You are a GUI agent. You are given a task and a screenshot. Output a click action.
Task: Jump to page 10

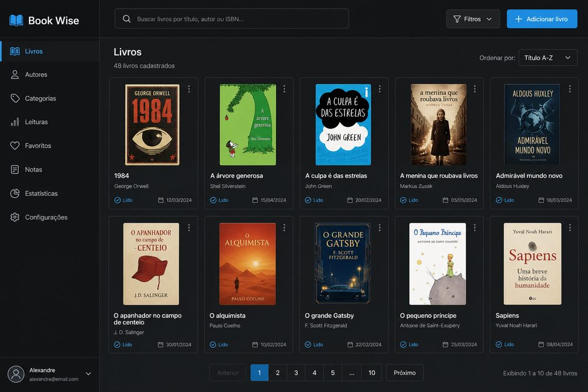(x=372, y=373)
